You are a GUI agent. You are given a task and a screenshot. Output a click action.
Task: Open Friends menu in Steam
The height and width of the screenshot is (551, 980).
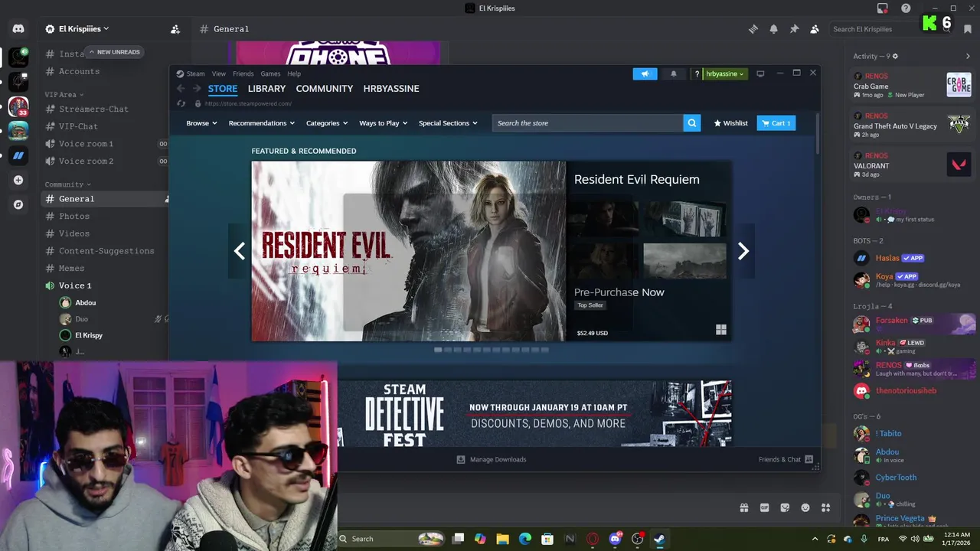click(x=243, y=73)
